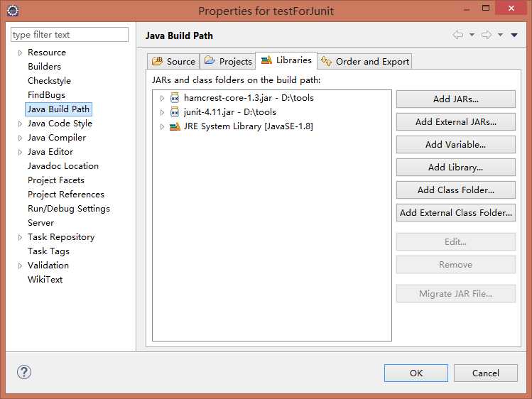This screenshot has width=532, height=399.
Task: Focus the type filter text field
Action: tap(70, 35)
